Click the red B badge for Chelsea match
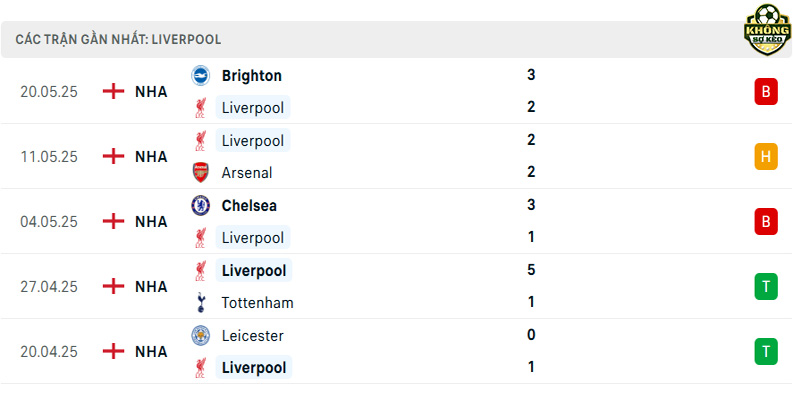This screenshot has height=400, width=800. (766, 221)
